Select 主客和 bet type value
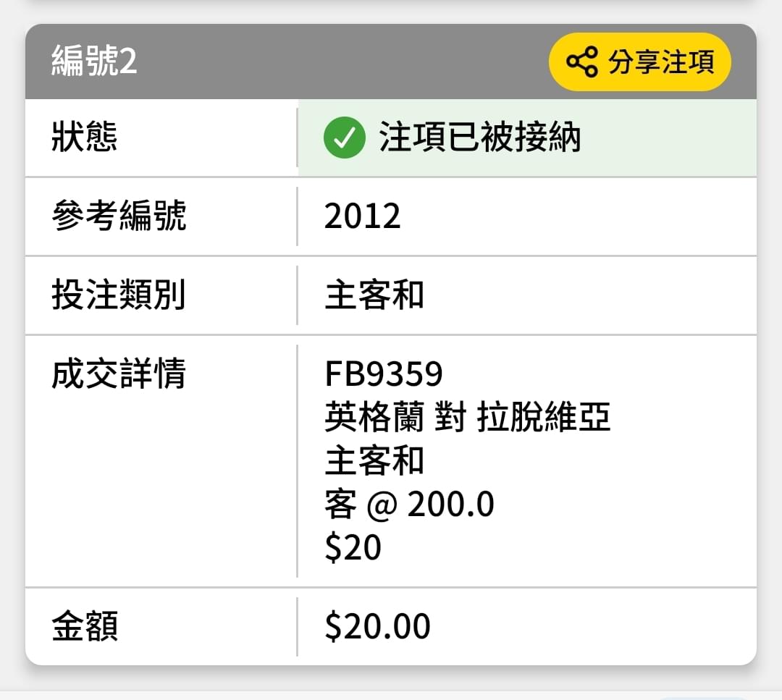Image resolution: width=782 pixels, height=700 pixels. 374,295
